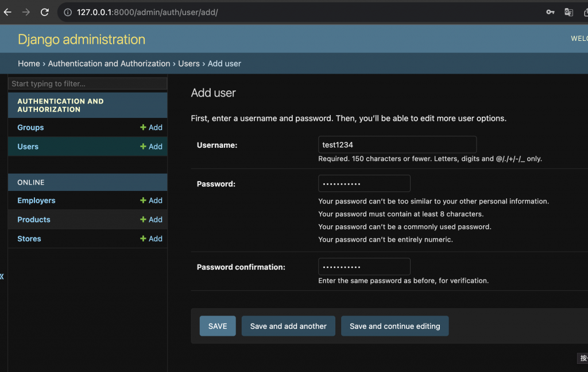Click the Add user page heading
The width and height of the screenshot is (588, 372).
click(x=214, y=93)
